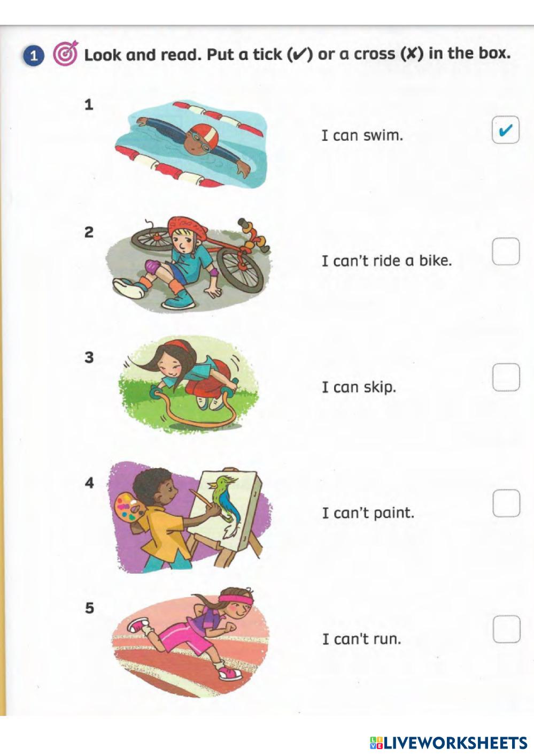The width and height of the screenshot is (534, 756).
Task: Open the LIVEWORKSHEETS link at the bottom
Action: pyautogui.click(x=448, y=742)
